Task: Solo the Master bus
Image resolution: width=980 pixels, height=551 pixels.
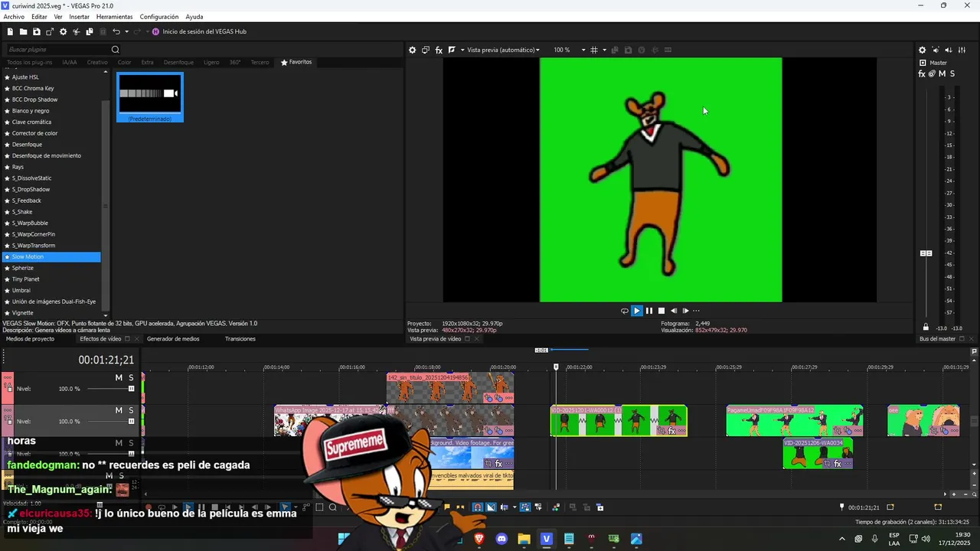Action: 952,73
